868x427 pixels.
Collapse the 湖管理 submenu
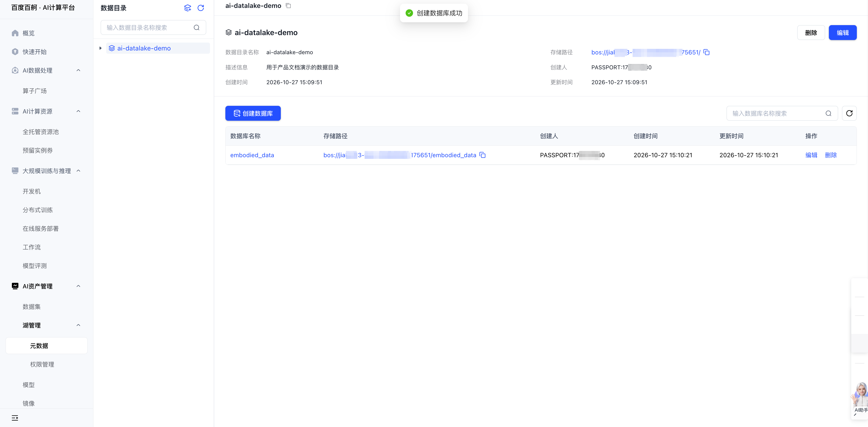(78, 325)
